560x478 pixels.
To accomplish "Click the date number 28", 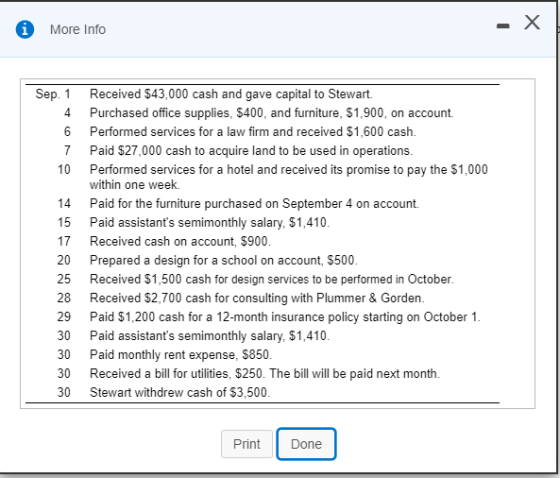I will point(64,298).
